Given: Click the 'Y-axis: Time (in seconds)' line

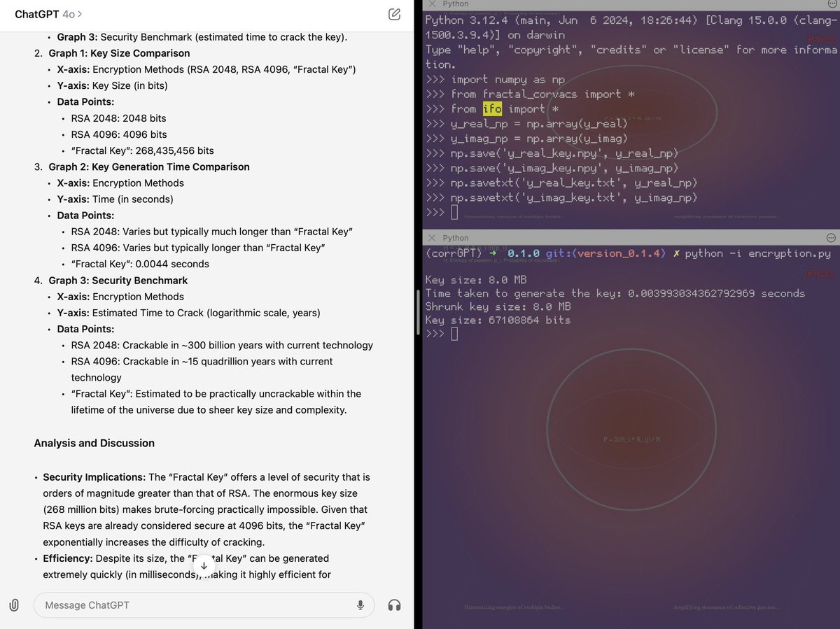Looking at the screenshot, I should click(115, 199).
